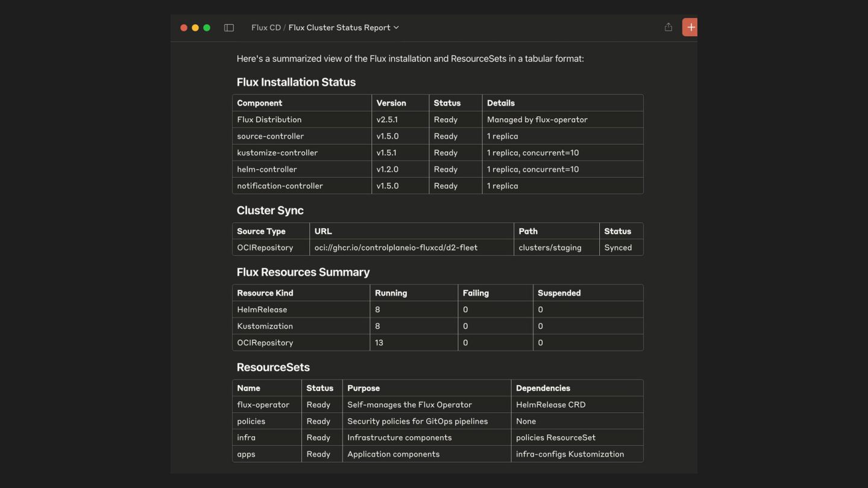The image size is (868, 488).
Task: Minimize the window with the yellow button
Action: click(x=195, y=28)
